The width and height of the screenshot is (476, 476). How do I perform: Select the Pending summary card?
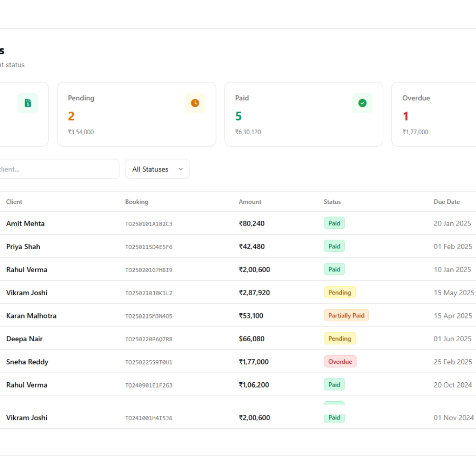coord(137,114)
